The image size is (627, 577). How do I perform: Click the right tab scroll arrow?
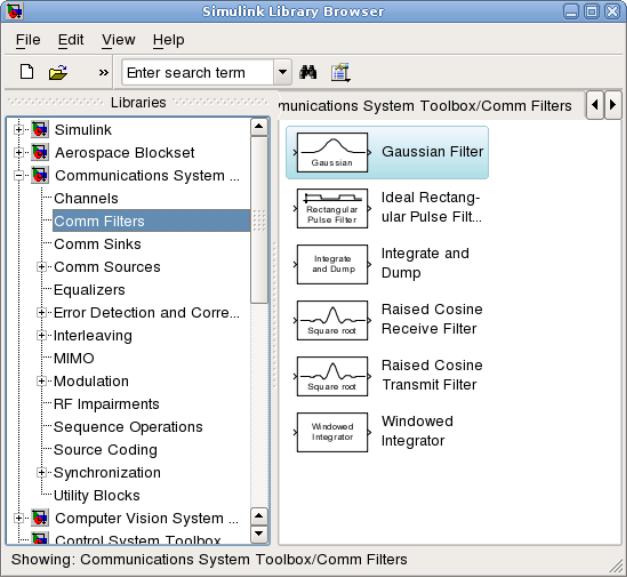[x=613, y=105]
